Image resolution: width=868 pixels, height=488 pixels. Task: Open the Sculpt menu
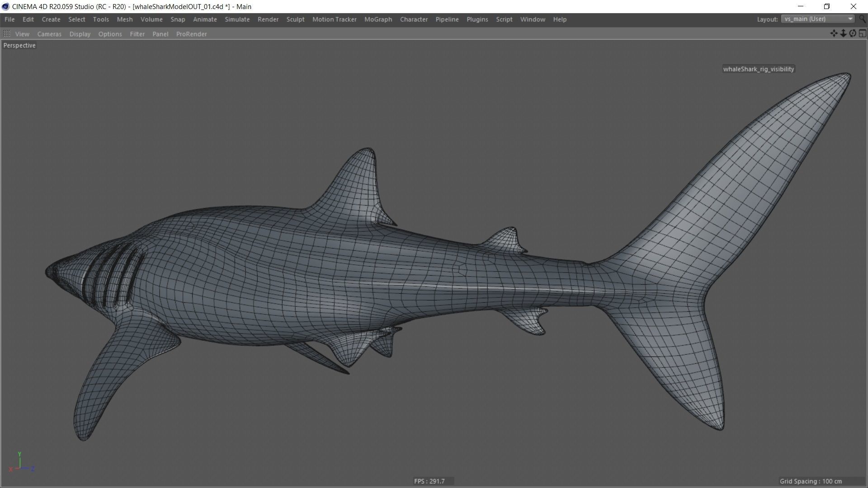coord(295,19)
